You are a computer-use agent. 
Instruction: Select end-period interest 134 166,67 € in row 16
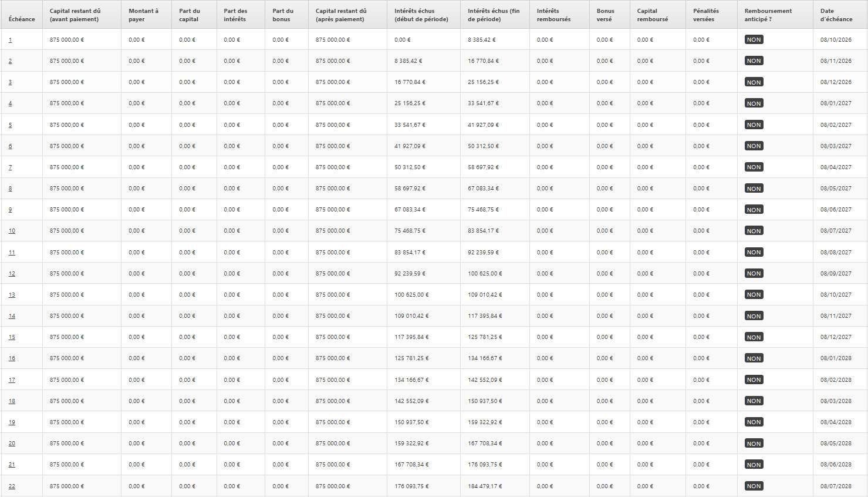coord(485,358)
